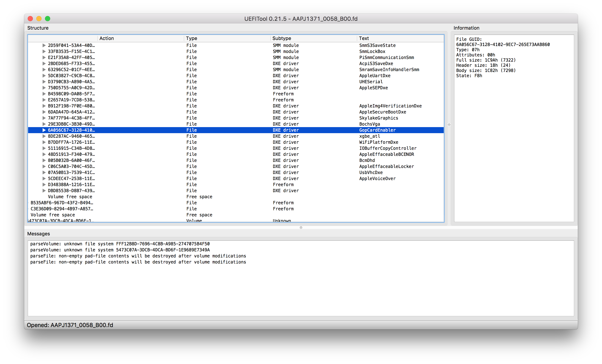Expand the 7AF77F94 SkylakeGraphics entry

click(44, 118)
